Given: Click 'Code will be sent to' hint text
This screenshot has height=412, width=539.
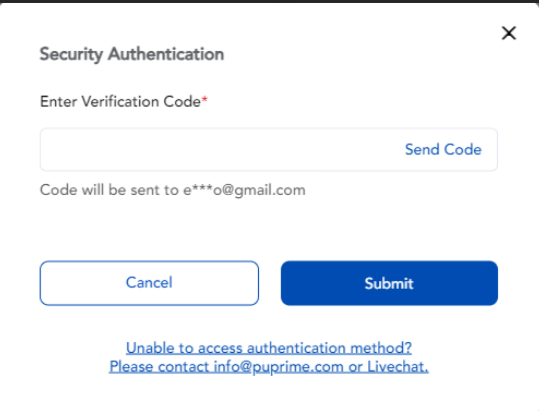Looking at the screenshot, I should click(110, 190).
